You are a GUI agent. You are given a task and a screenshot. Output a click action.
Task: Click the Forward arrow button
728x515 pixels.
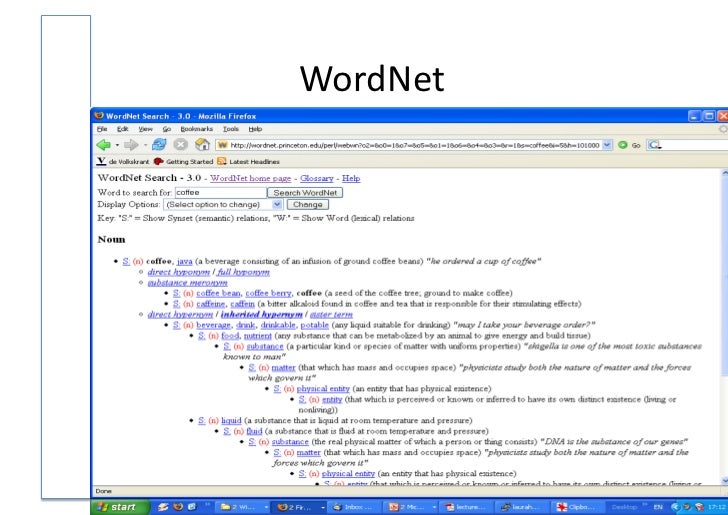pyautogui.click(x=131, y=145)
